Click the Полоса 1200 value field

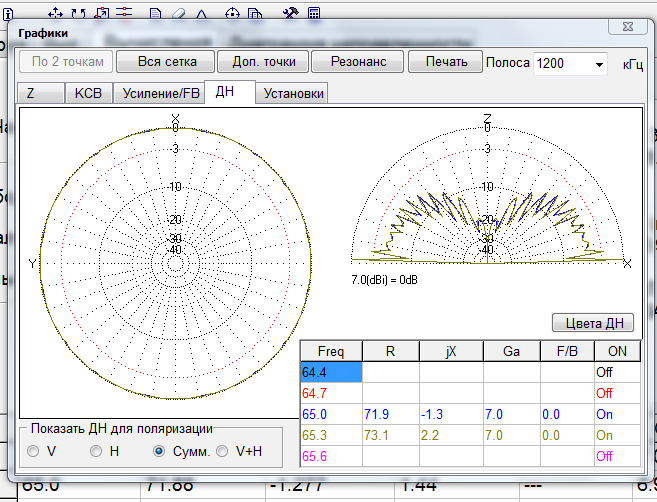point(563,64)
